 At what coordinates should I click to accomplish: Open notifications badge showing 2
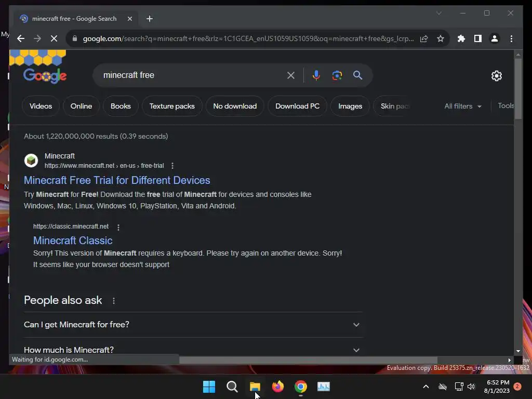click(517, 387)
